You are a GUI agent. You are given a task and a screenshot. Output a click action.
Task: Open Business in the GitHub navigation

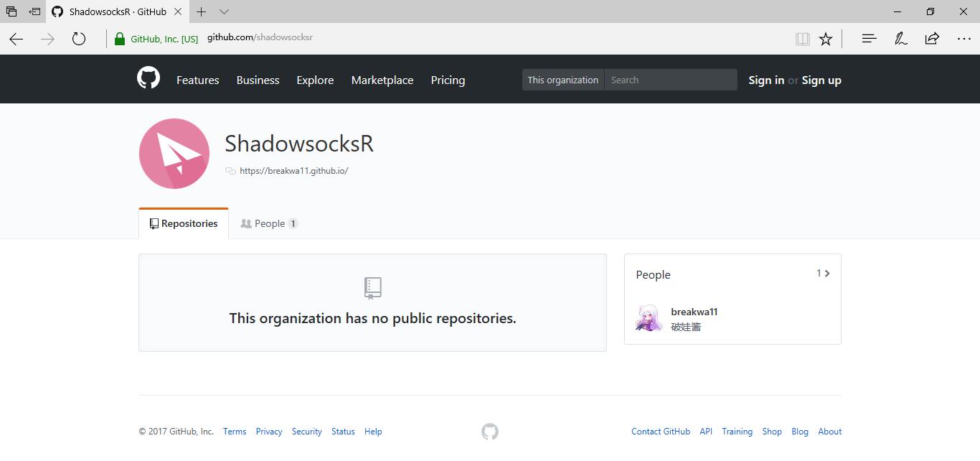(258, 80)
